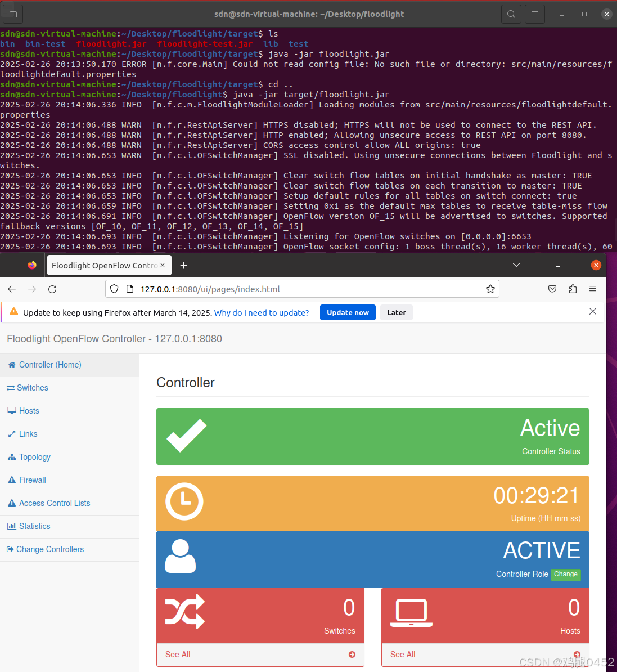The width and height of the screenshot is (617, 672).
Task: Go back one page in Firefox
Action: [12, 289]
